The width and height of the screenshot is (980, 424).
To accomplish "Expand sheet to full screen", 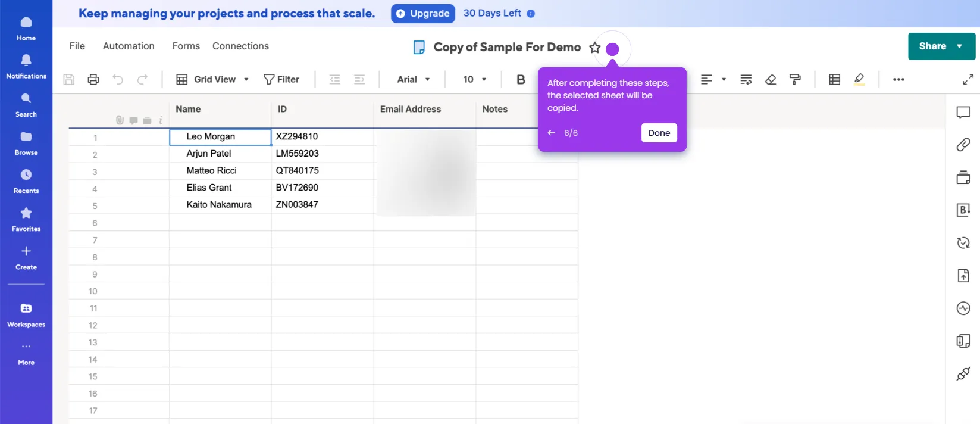I will point(968,79).
